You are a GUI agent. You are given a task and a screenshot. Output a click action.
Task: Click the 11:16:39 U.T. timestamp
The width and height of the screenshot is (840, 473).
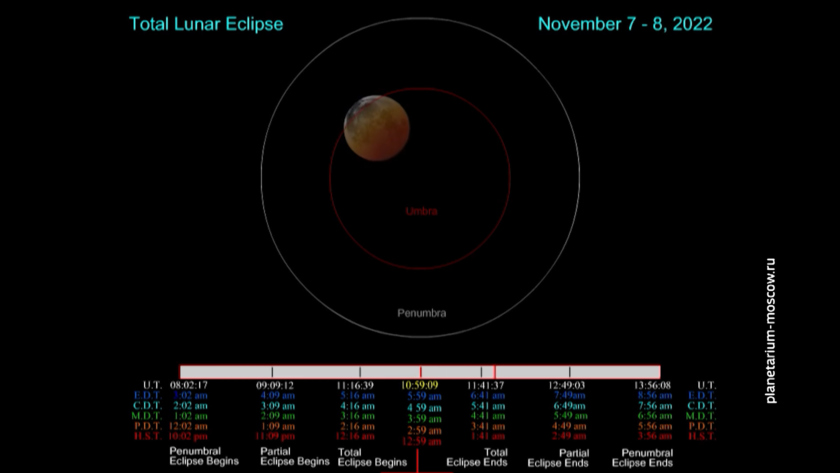(x=355, y=385)
